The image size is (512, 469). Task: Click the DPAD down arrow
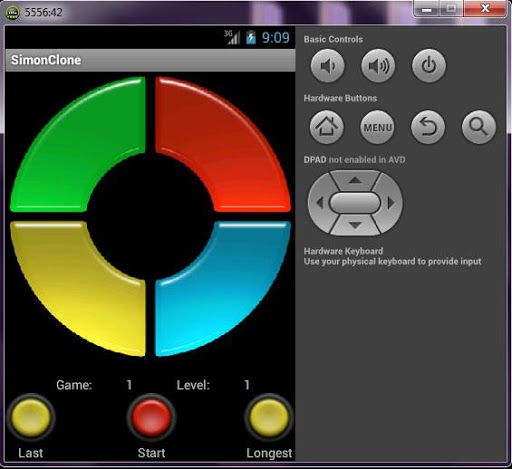[x=355, y=225]
